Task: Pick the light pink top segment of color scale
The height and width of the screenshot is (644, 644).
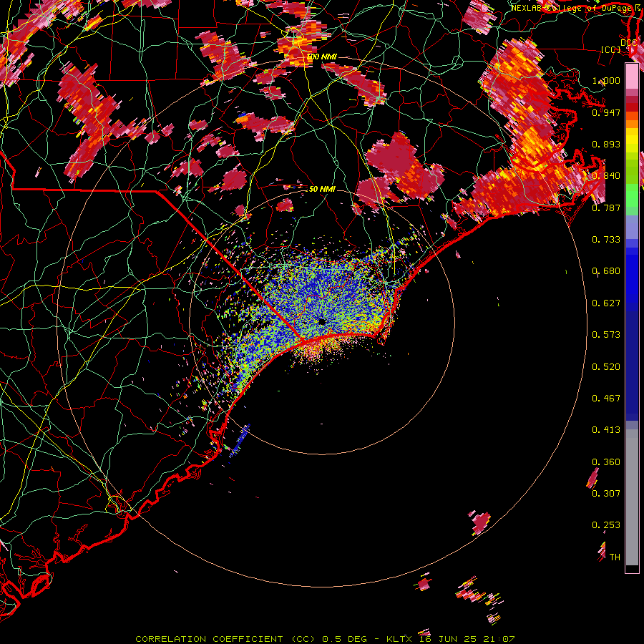Action: (632, 76)
